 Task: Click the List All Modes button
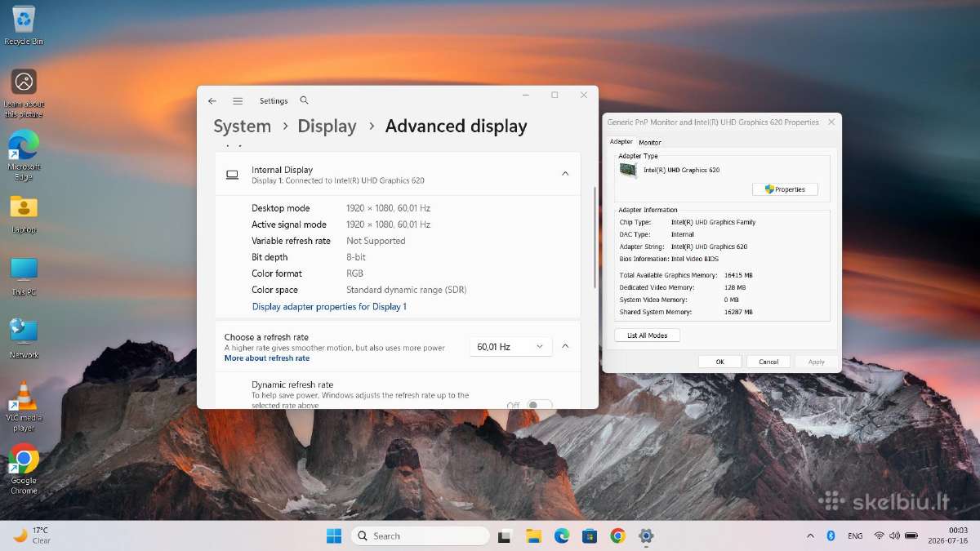coord(647,335)
